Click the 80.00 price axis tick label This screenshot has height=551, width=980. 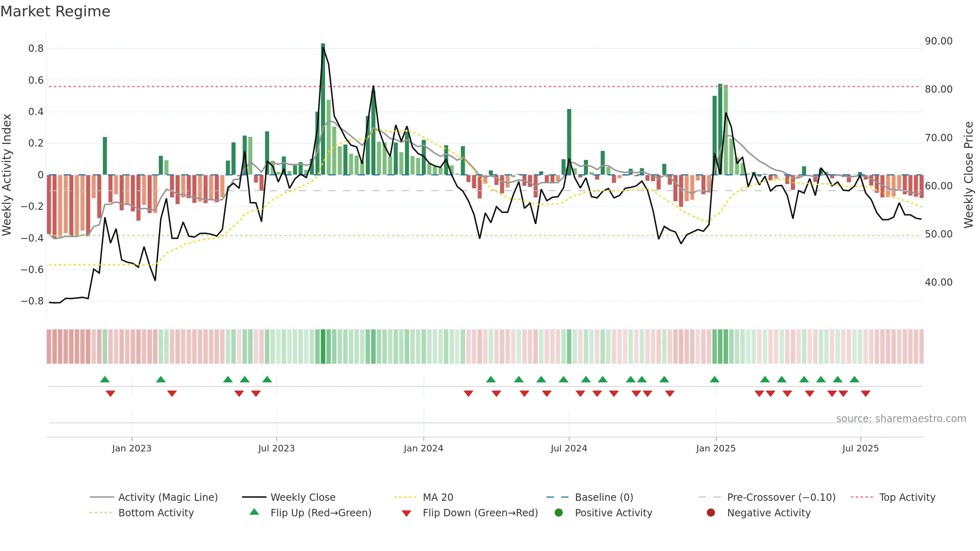point(938,89)
